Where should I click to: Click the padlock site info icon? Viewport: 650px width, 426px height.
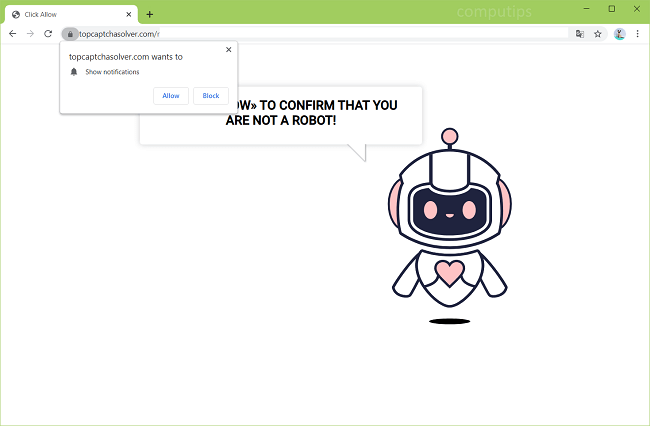[x=70, y=34]
